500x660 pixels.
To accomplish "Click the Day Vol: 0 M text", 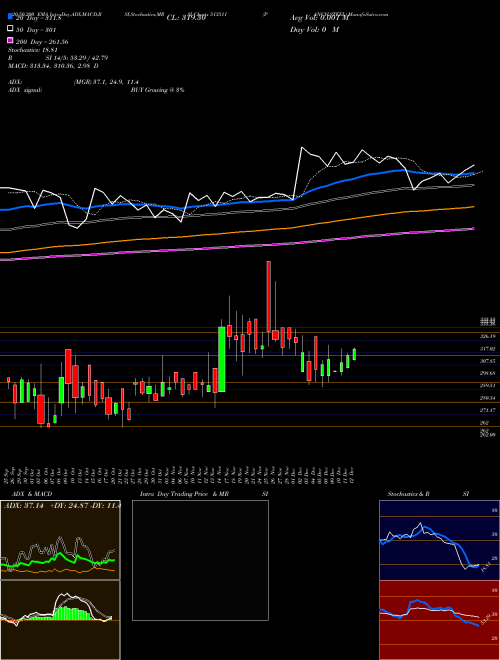I will coord(314,29).
